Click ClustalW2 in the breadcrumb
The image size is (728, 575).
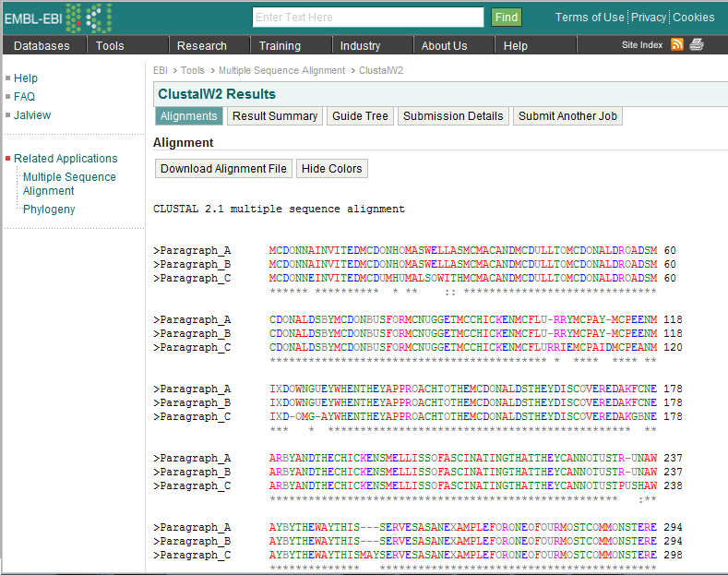[x=381, y=70]
